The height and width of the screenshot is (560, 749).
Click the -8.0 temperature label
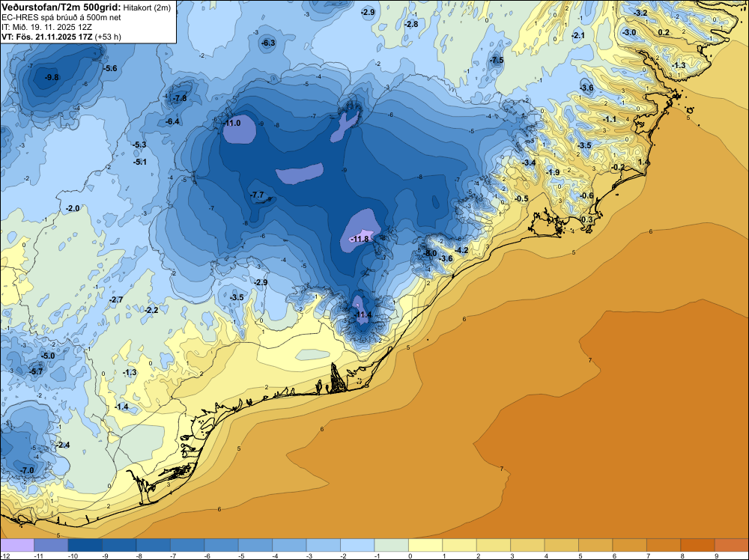[x=430, y=253]
